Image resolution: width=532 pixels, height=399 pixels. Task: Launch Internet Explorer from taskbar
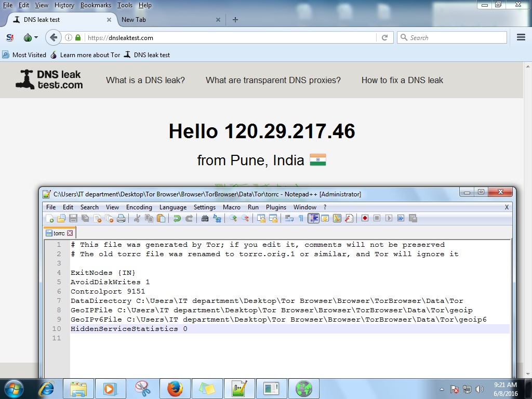coord(46,389)
